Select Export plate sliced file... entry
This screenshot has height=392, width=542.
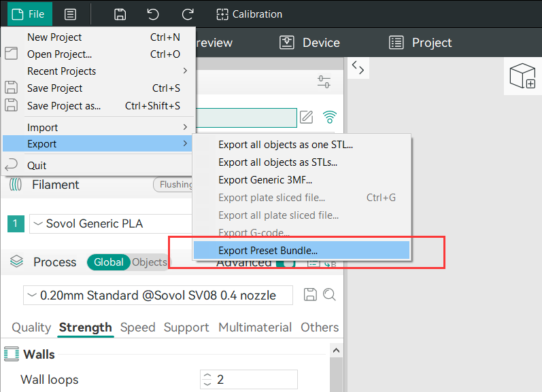[301, 198]
